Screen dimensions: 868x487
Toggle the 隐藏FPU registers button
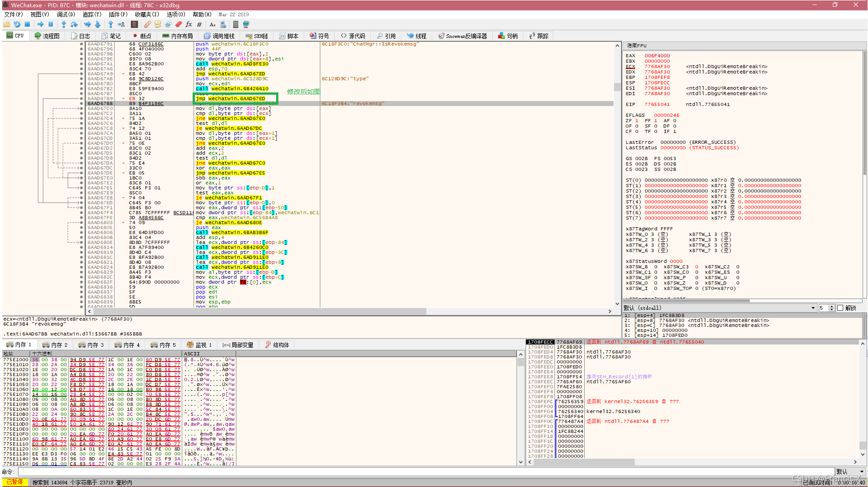point(637,46)
